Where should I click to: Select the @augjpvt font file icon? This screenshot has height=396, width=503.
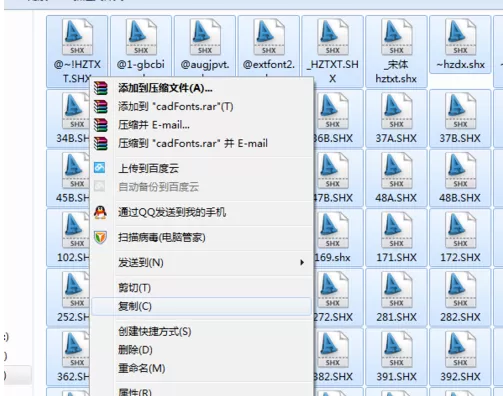pyautogui.click(x=205, y=37)
